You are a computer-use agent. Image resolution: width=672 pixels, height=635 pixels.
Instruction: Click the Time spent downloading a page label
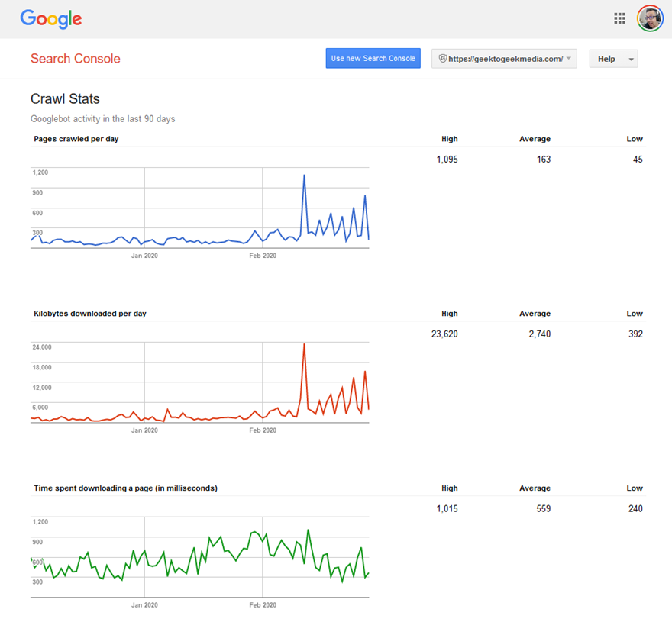[x=125, y=488]
